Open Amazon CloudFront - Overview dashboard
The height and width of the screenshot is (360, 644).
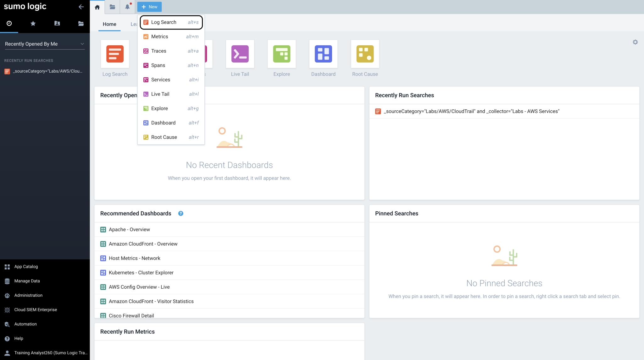229,244
